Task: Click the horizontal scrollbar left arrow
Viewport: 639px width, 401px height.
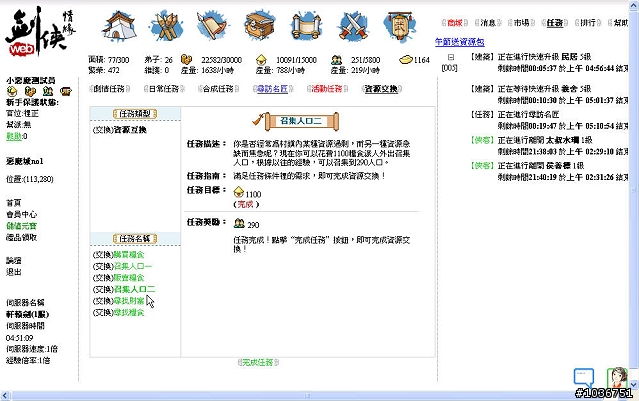Action: coord(5,395)
